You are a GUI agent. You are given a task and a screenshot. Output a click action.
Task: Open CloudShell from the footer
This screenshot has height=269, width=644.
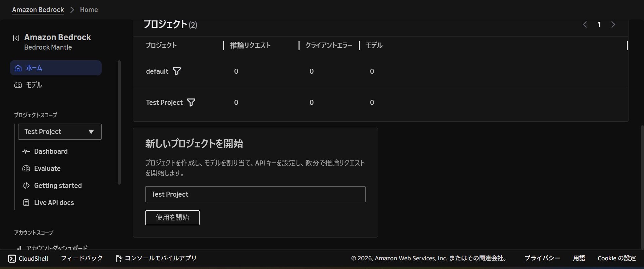(28, 259)
